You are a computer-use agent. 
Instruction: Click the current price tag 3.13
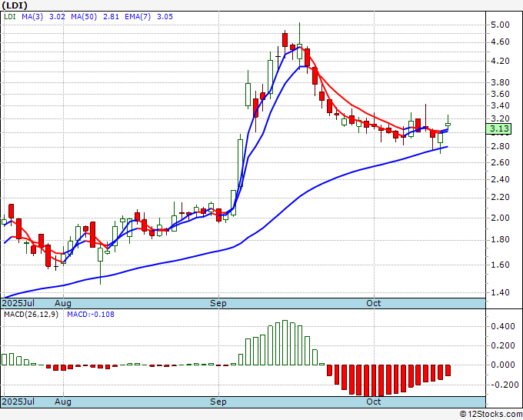(x=498, y=128)
